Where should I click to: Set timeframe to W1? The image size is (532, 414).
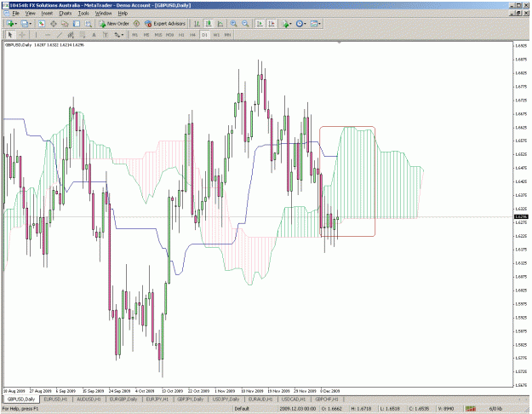pos(216,35)
